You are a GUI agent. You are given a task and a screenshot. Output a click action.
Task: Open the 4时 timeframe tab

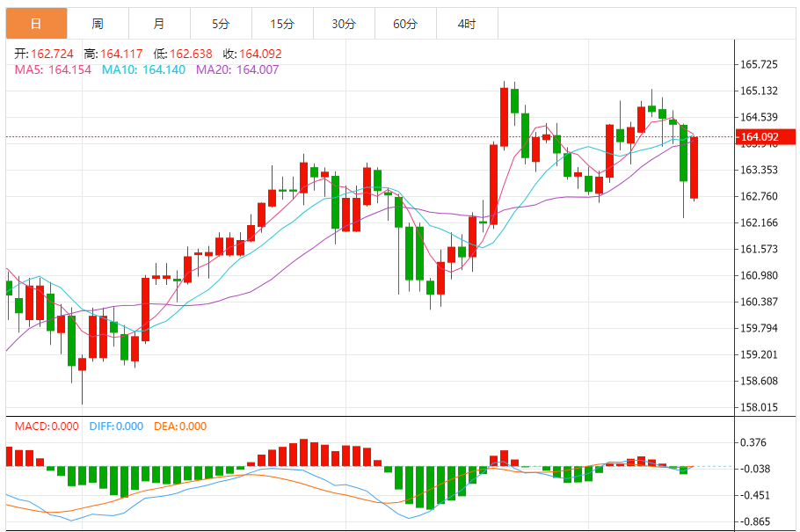(x=467, y=24)
